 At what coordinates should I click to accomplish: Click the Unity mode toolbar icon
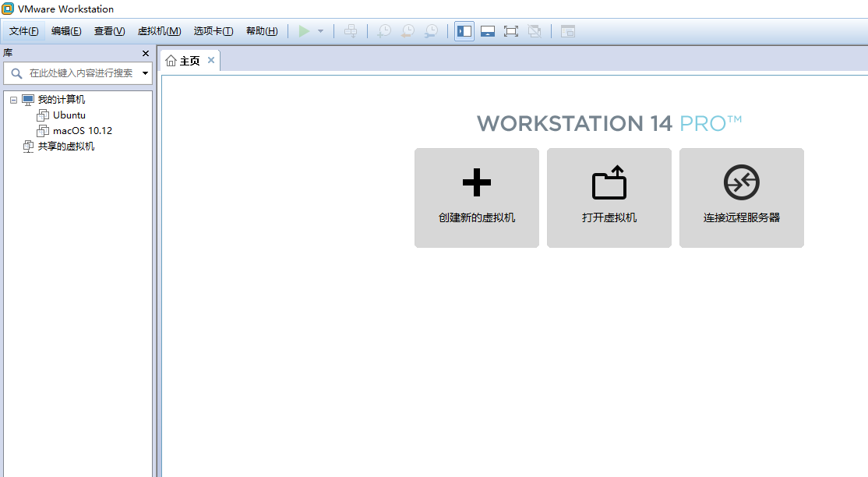click(x=535, y=31)
